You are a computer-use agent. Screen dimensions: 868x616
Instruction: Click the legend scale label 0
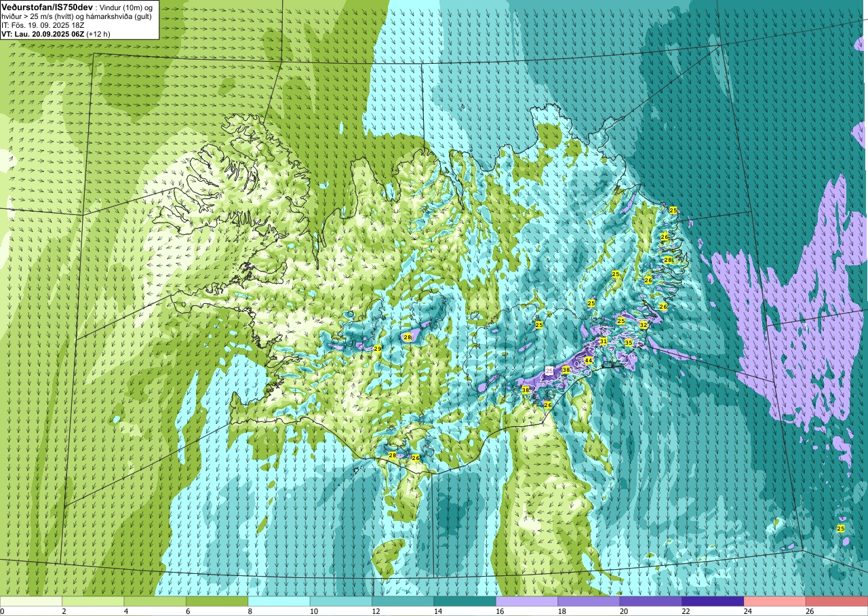pos(2,611)
